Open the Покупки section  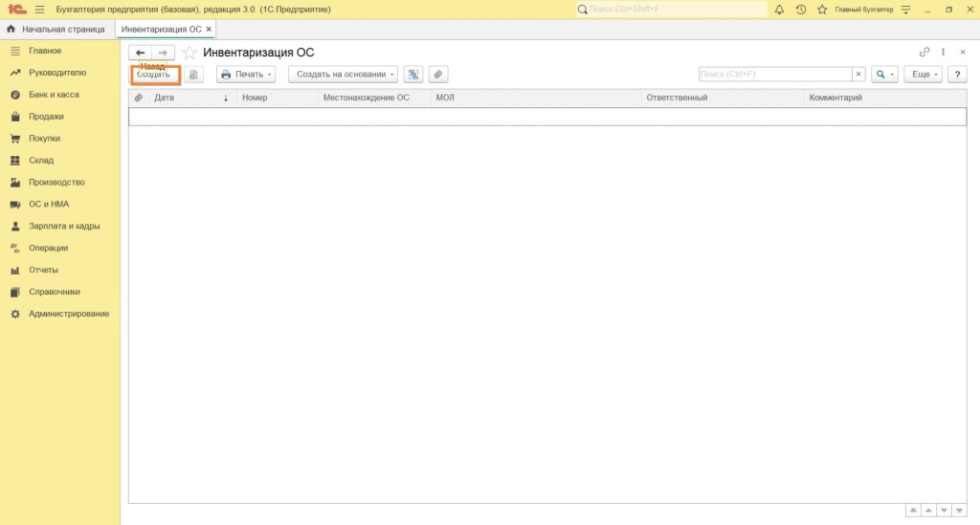44,138
